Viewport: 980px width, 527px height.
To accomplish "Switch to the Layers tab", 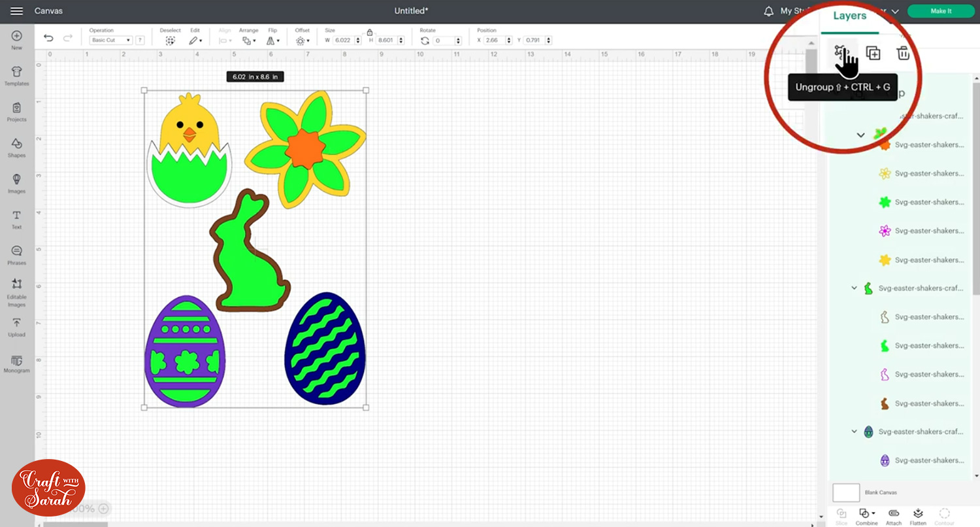I will (849, 16).
